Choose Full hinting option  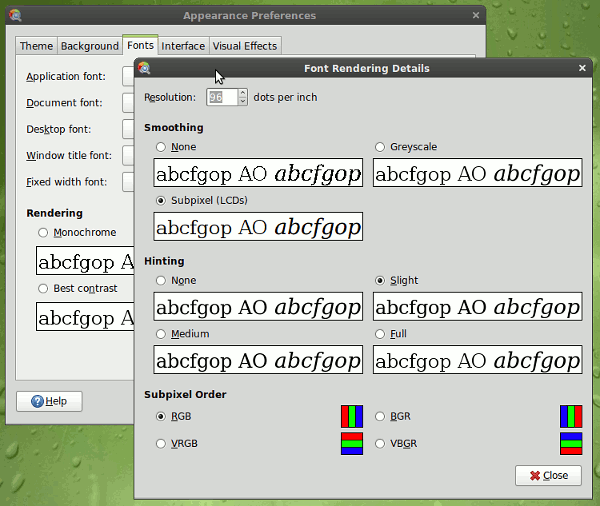[380, 334]
